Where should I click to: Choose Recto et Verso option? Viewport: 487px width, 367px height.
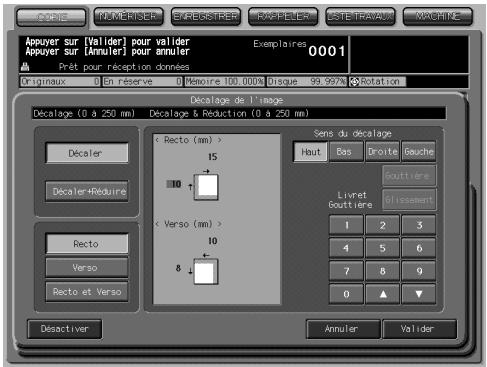(x=87, y=292)
